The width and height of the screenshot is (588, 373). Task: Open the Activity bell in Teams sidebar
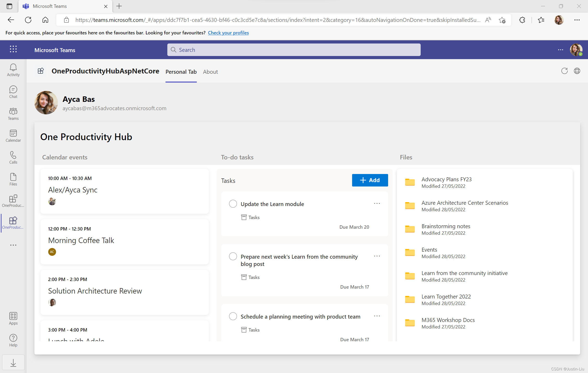(x=13, y=70)
